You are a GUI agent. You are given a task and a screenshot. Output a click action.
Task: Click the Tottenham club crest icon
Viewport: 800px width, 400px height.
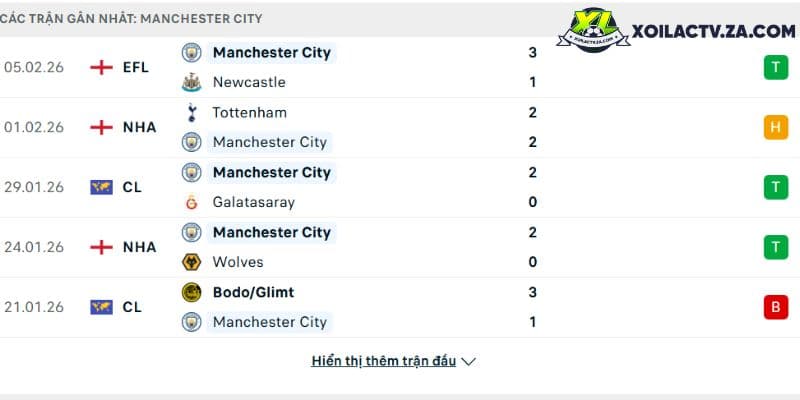[x=191, y=112]
